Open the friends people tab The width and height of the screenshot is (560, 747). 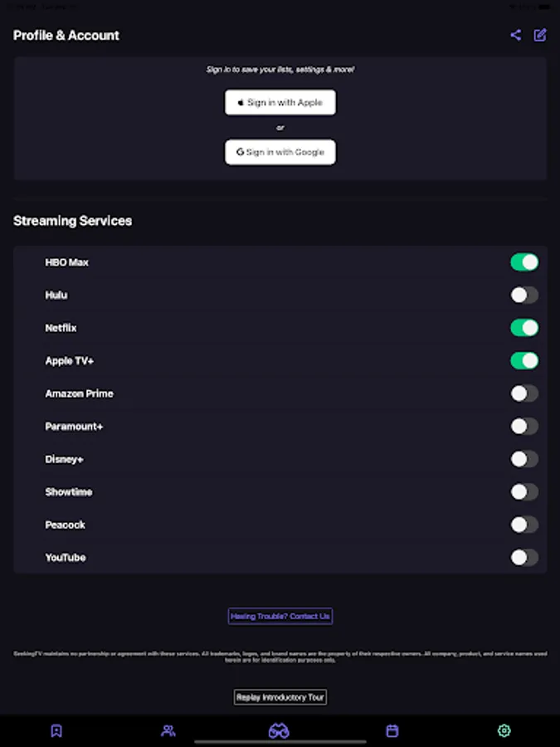pyautogui.click(x=168, y=731)
